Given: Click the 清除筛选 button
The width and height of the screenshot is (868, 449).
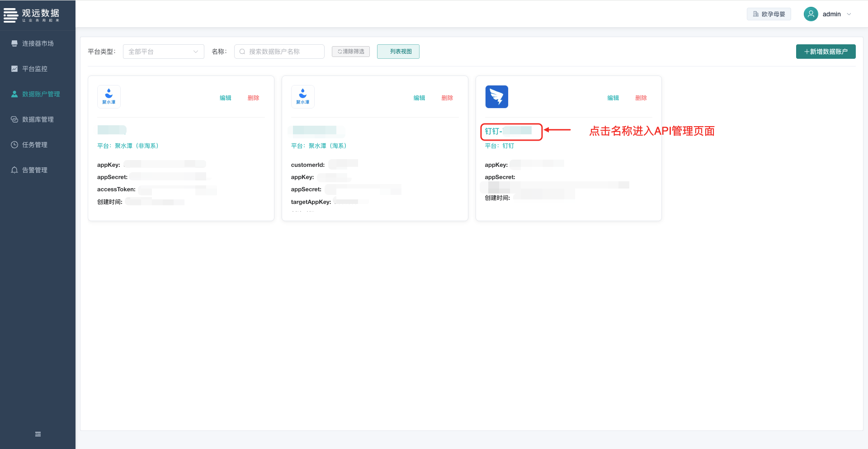Looking at the screenshot, I should [x=350, y=52].
